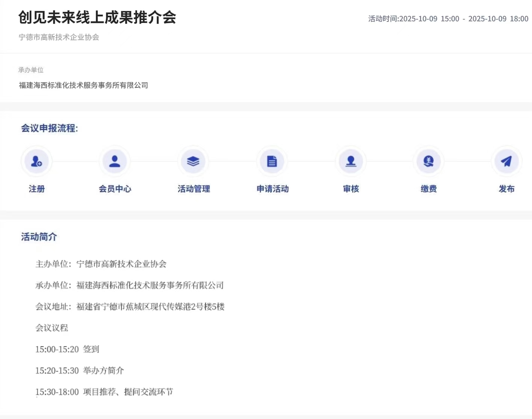Select the 活动管理 stacked layers icon
Screen dimensions: 532x419
tap(193, 161)
